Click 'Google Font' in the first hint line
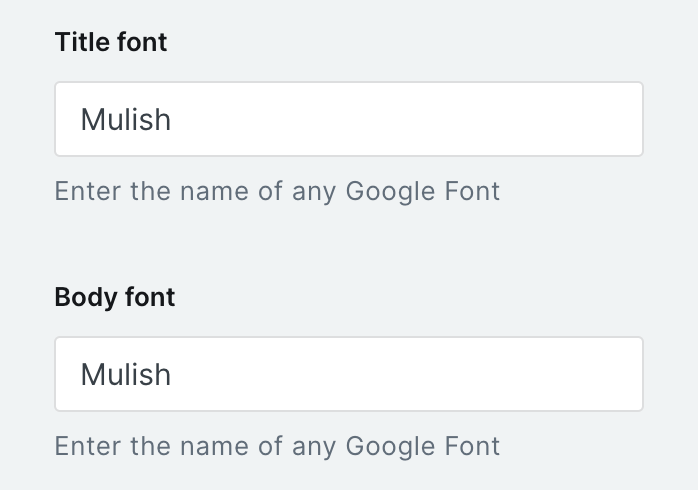Screen dimensions: 698x490 [x=422, y=190]
